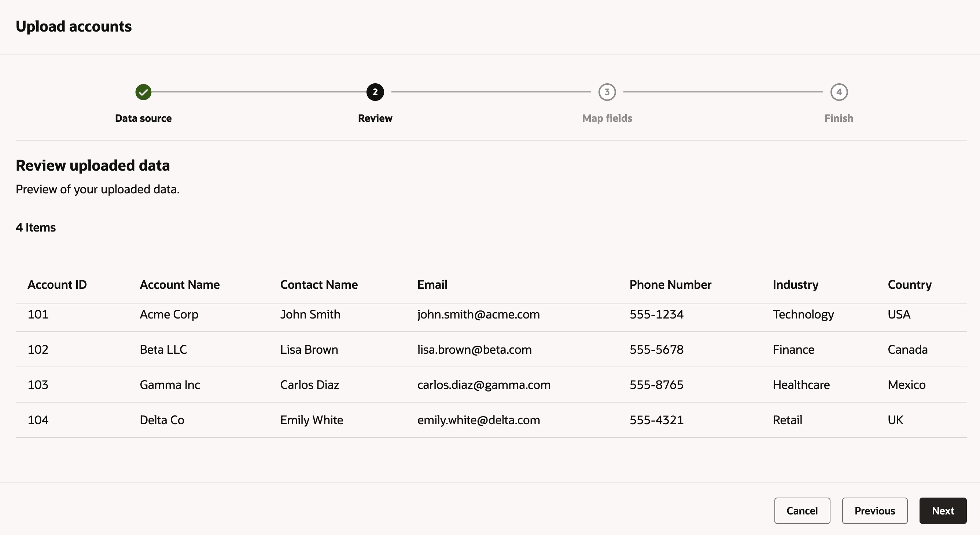Screen dimensions: 980x535
Task: Click the Data source step label
Action: tap(143, 119)
